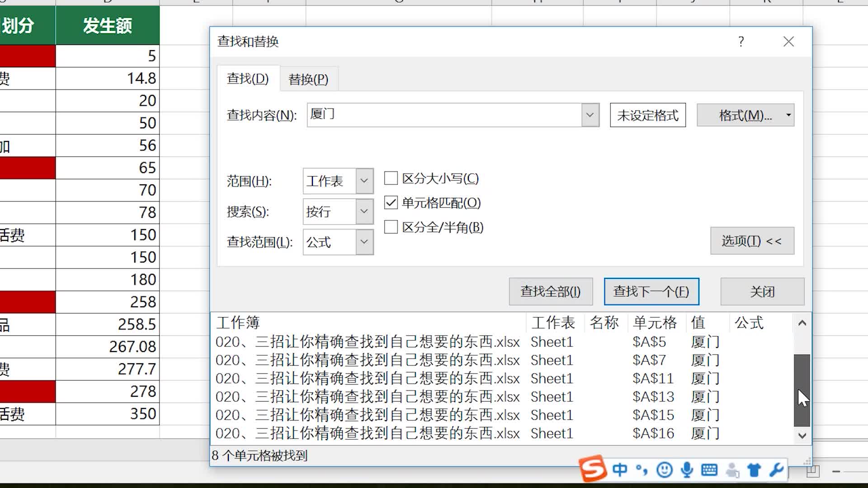Click the dialog help question mark
Screen dimensions: 868x488
[741, 42]
